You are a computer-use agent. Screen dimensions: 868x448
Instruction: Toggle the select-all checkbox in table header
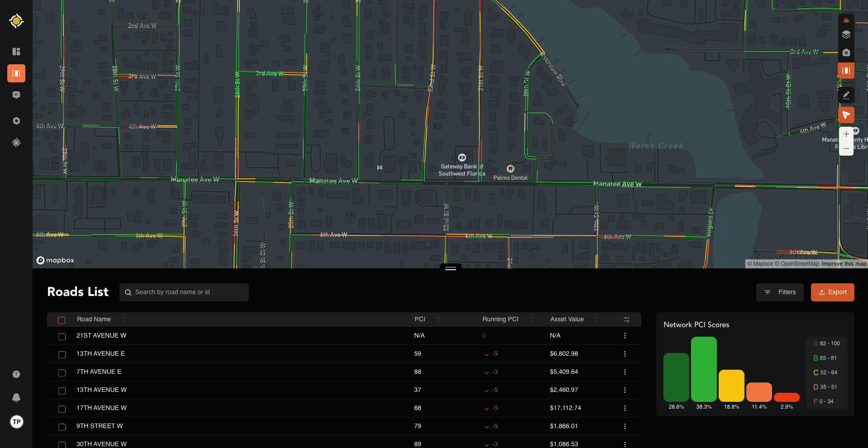click(x=62, y=320)
